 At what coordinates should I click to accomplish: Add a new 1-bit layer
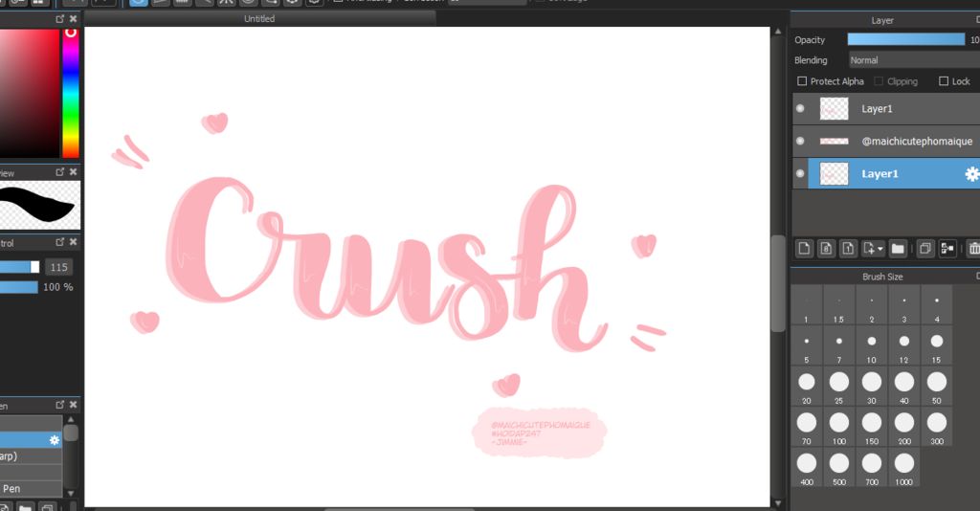pyautogui.click(x=848, y=249)
